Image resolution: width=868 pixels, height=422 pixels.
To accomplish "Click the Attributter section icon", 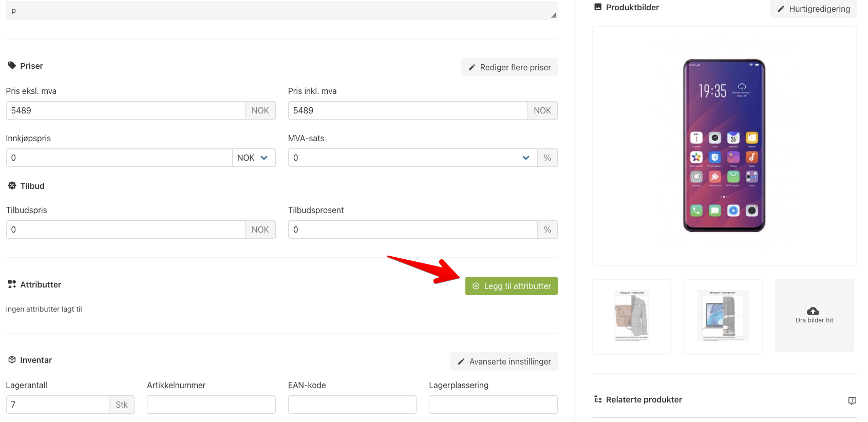I will [x=12, y=284].
